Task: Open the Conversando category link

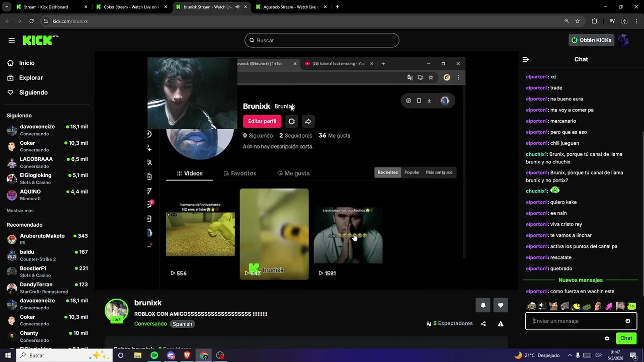Action: click(x=150, y=324)
